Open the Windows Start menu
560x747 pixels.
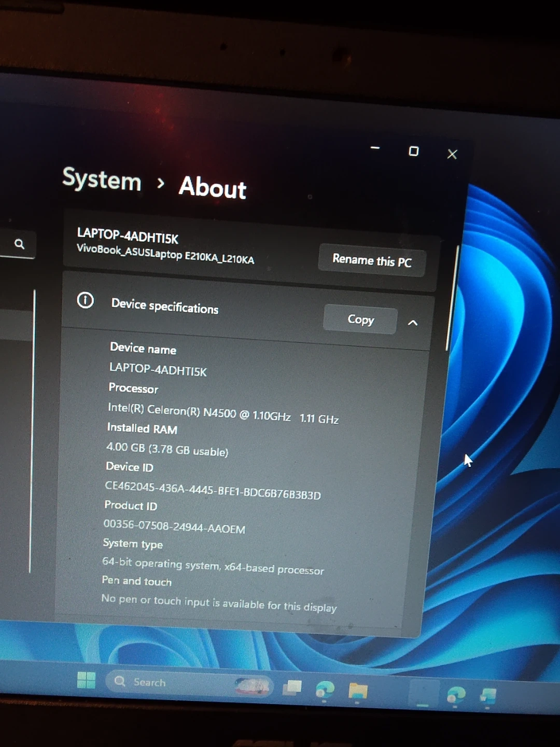(86, 680)
